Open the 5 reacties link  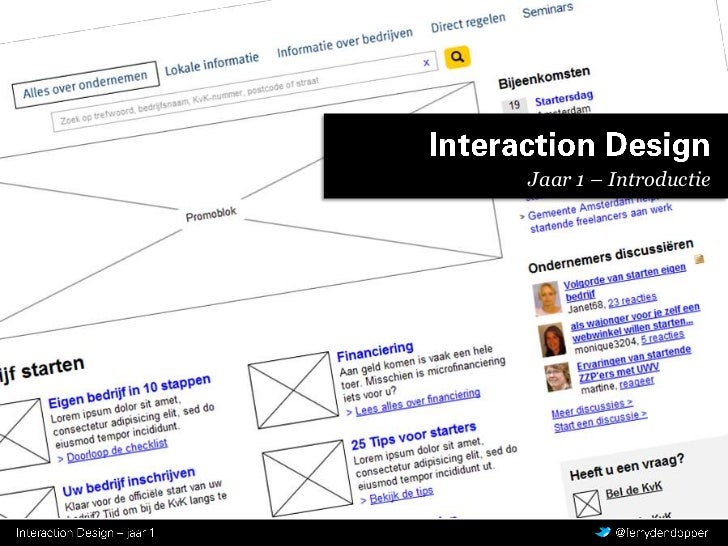tap(663, 338)
